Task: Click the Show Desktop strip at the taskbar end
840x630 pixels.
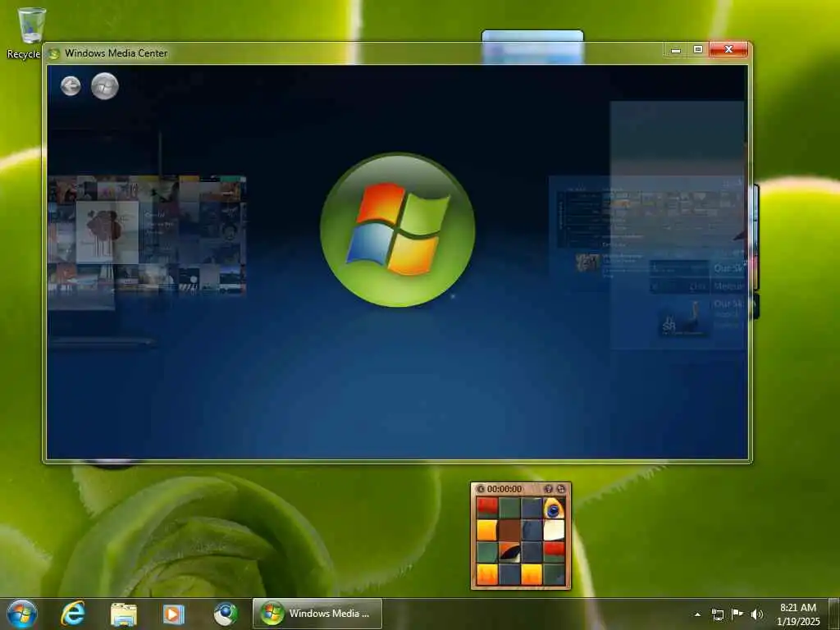Action: pos(834,614)
